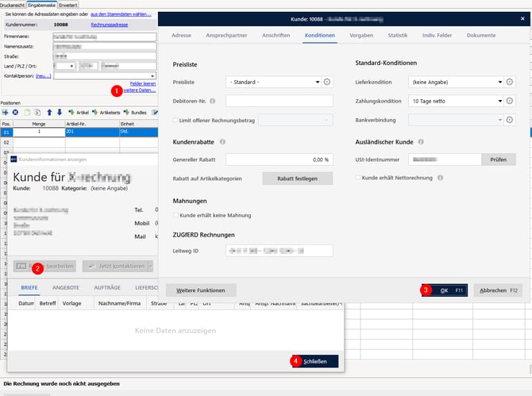This screenshot has width=532, height=396.
Task: Insert Bundles into positions
Action: click(x=135, y=112)
